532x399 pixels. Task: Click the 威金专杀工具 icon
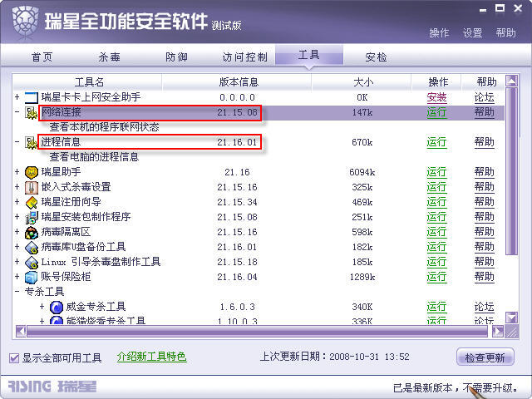[x=57, y=307]
